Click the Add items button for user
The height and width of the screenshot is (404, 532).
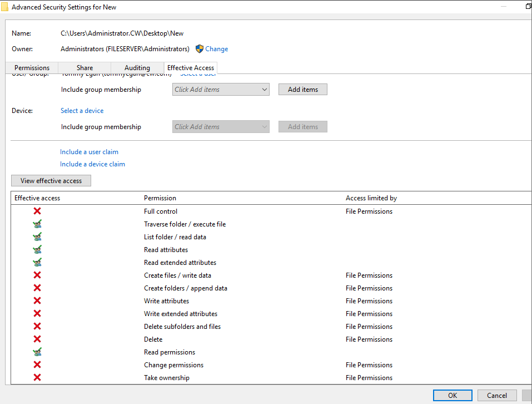pyautogui.click(x=302, y=90)
